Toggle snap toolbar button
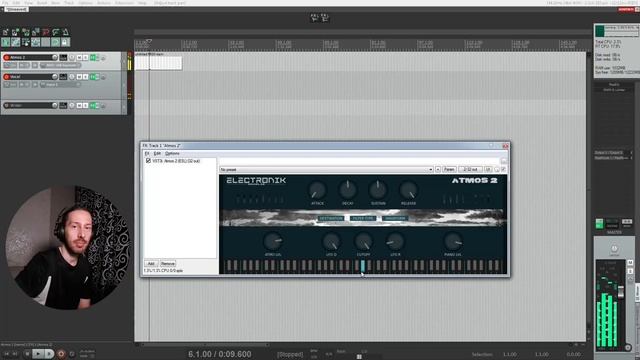 click(56, 42)
